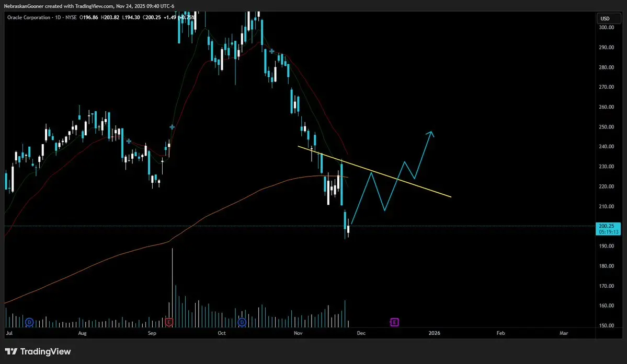The height and width of the screenshot is (364, 627).
Task: Click the 170.00 price axis label
Action: pos(606,286)
